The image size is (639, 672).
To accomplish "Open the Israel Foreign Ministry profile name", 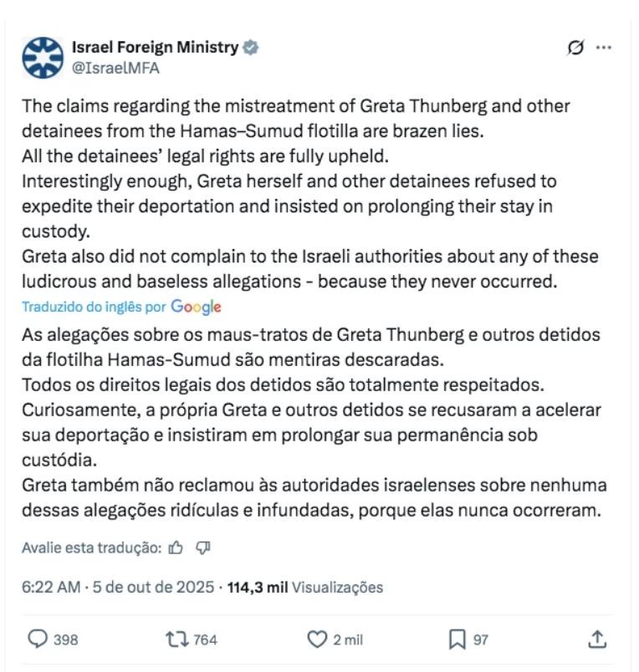I will click(156, 48).
